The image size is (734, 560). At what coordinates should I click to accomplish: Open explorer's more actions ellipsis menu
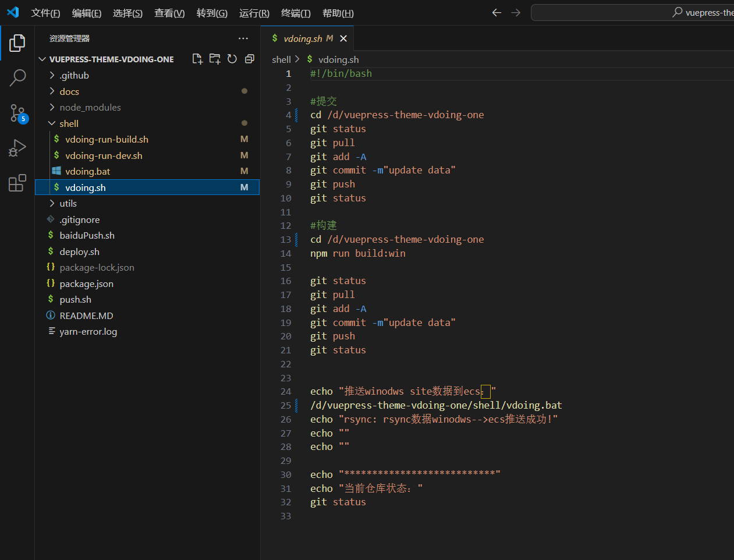tap(243, 38)
